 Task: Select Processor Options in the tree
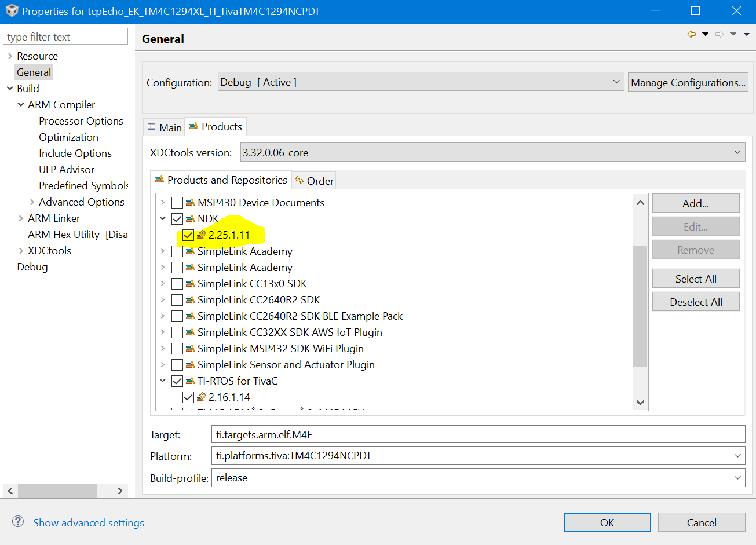[x=81, y=121]
